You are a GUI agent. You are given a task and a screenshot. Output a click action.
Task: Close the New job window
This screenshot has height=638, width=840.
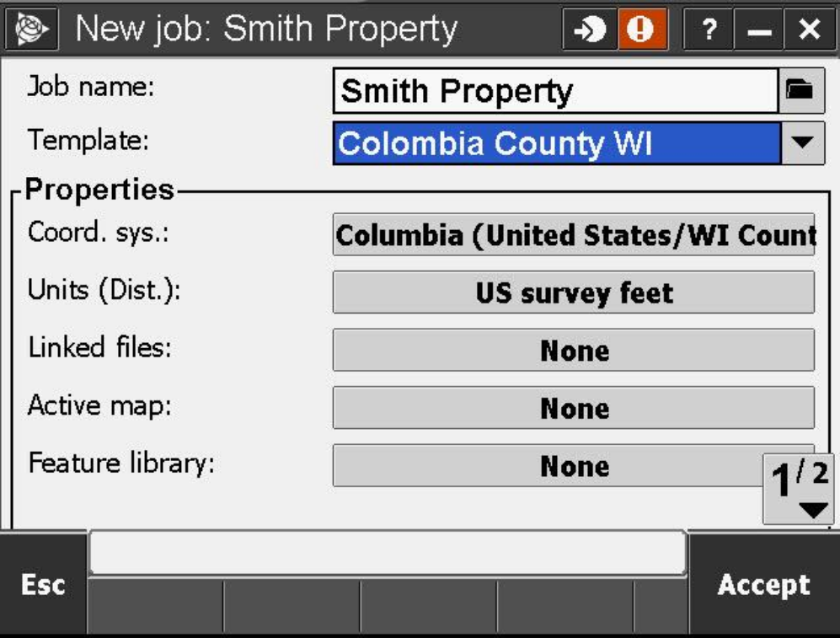809,29
